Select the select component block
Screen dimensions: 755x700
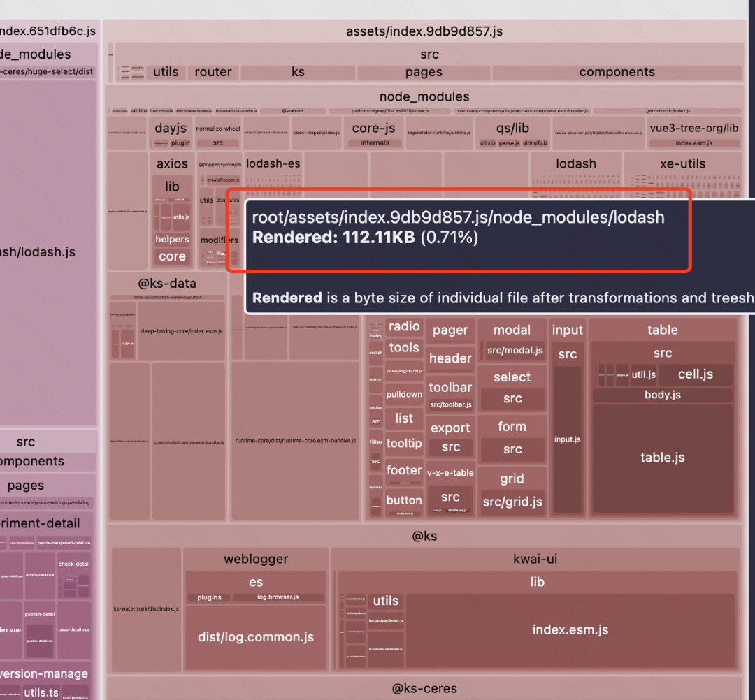[512, 388]
